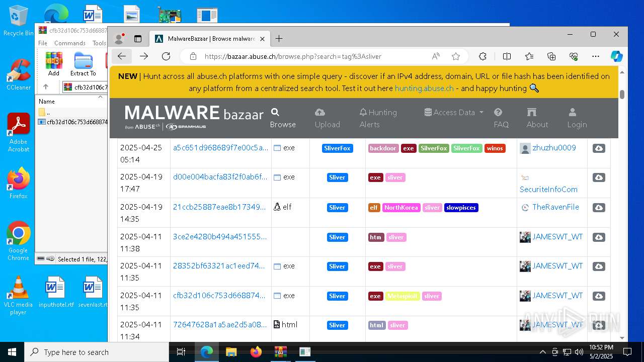Go up one level in WinRAR
Viewport: 644px width, 362px height.
(46, 87)
